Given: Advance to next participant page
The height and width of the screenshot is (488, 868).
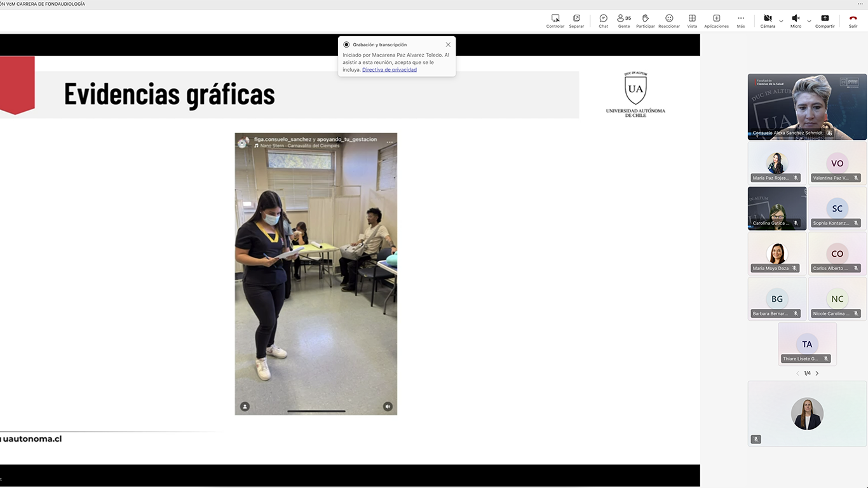Looking at the screenshot, I should tap(817, 373).
